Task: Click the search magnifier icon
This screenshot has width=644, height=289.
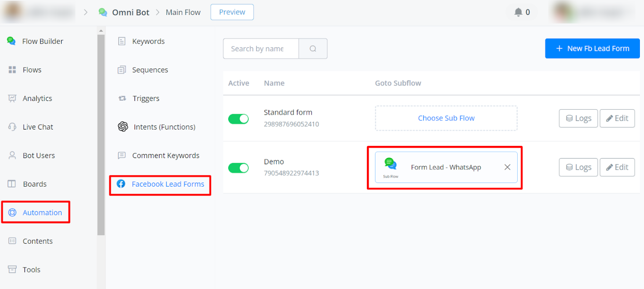Action: coord(313,48)
